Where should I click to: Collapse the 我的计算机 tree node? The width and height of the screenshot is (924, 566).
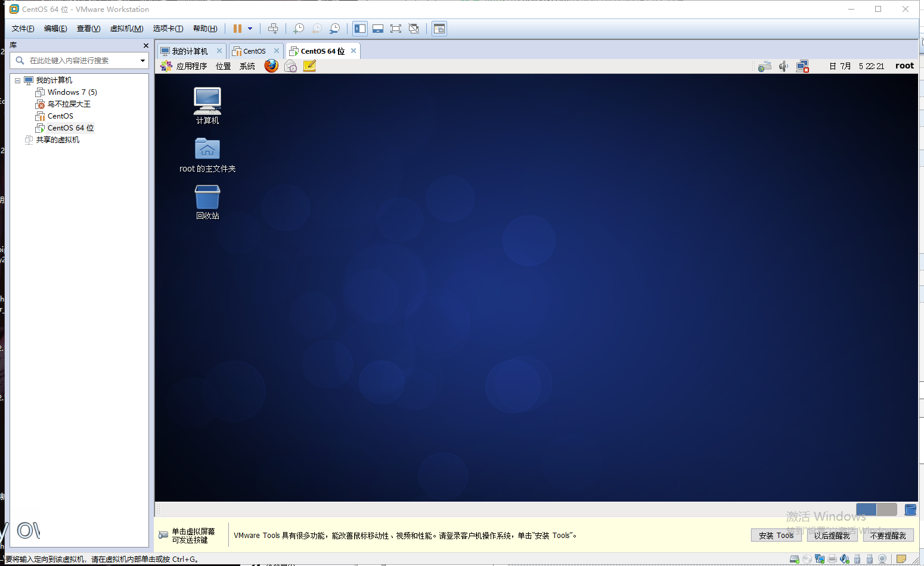17,80
